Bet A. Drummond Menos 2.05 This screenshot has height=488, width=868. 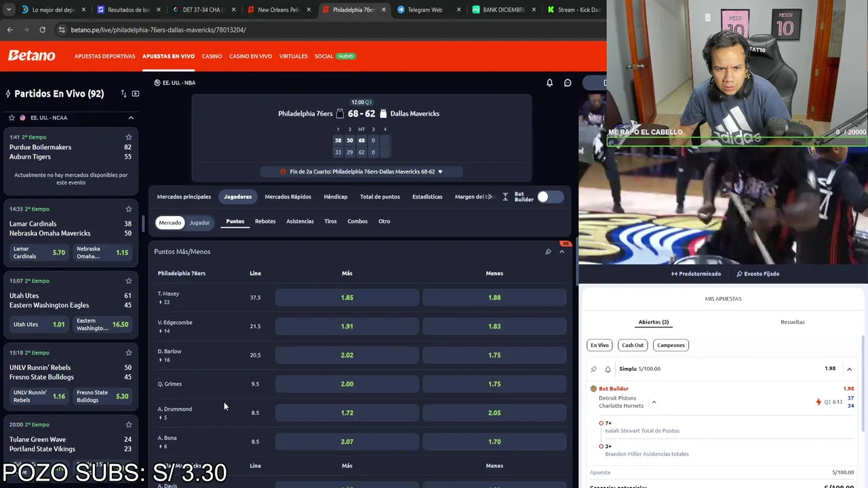494,413
